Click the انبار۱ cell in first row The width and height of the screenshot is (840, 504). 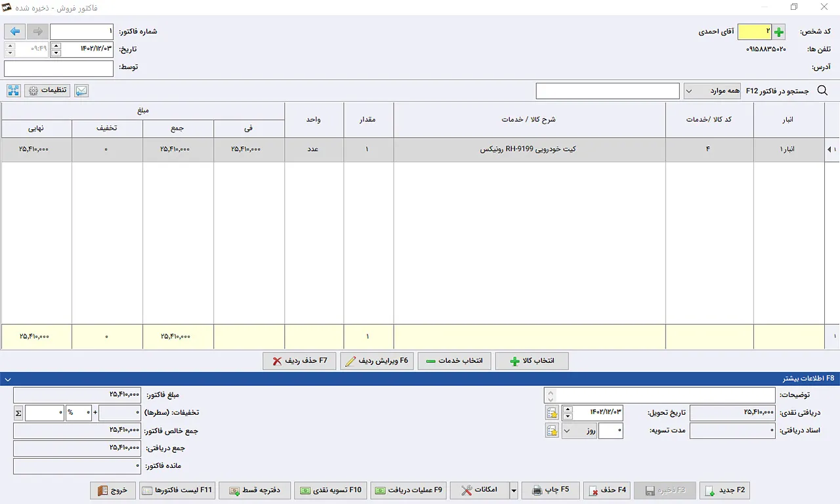[x=788, y=150]
